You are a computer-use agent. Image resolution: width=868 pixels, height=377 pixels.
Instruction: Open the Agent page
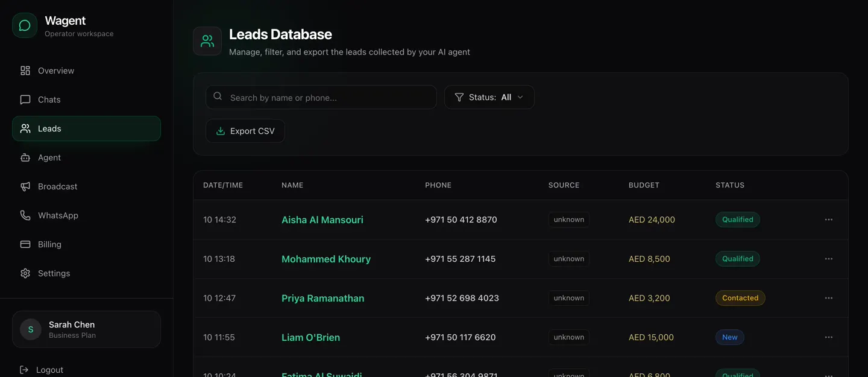tap(86, 157)
